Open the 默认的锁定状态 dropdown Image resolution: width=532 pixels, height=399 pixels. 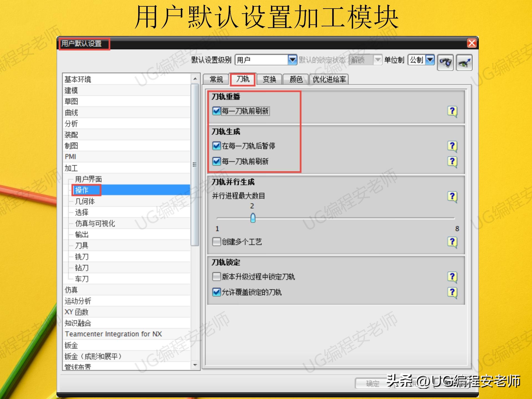378,60
